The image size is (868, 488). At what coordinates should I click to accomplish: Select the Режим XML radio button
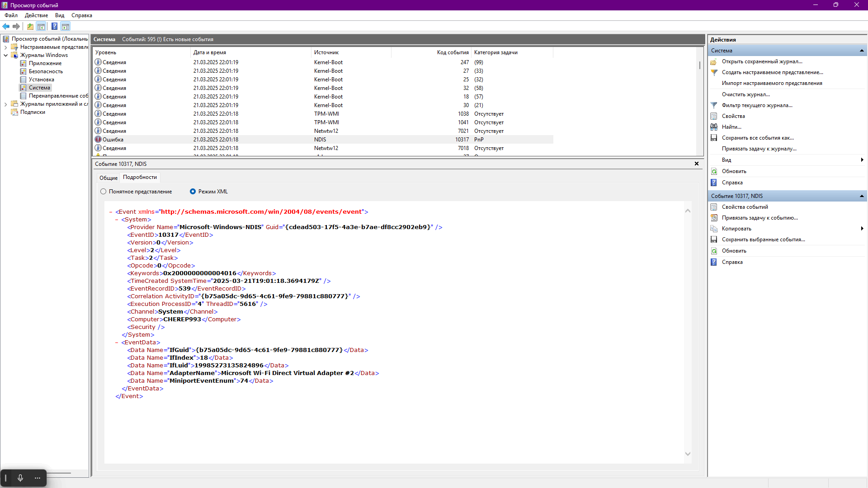[193, 192]
